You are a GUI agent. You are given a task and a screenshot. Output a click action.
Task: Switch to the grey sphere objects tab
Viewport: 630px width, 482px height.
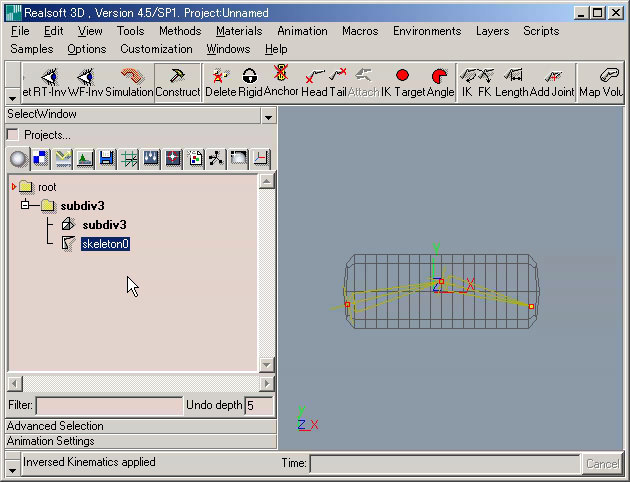tap(18, 159)
